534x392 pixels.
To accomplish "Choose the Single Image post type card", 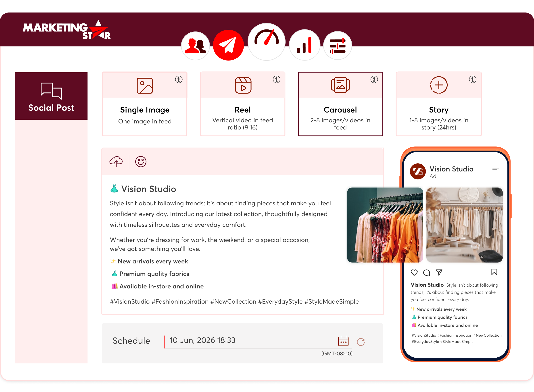I will point(144,104).
